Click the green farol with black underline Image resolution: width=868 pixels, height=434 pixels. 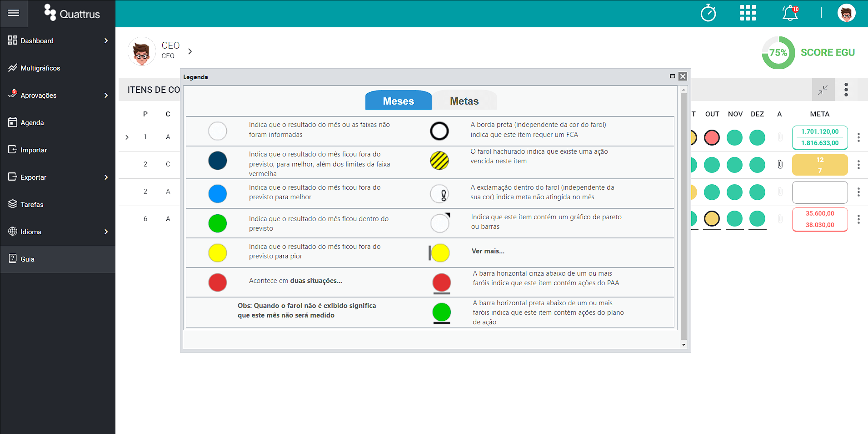click(x=442, y=313)
